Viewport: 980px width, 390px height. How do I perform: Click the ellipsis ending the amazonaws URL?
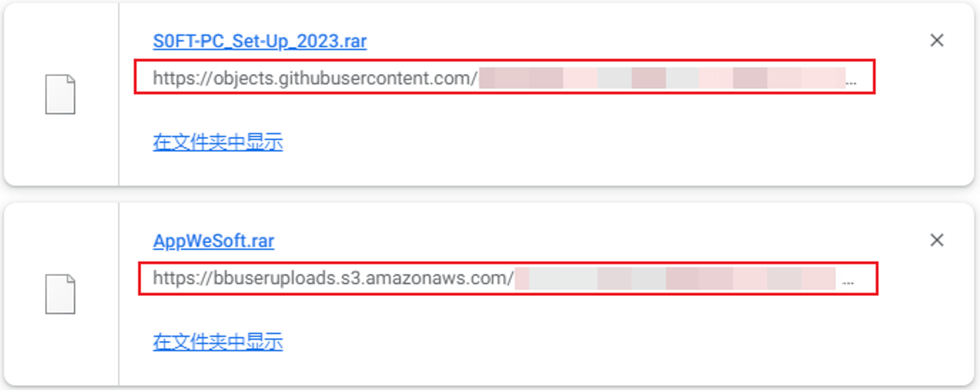click(x=848, y=283)
